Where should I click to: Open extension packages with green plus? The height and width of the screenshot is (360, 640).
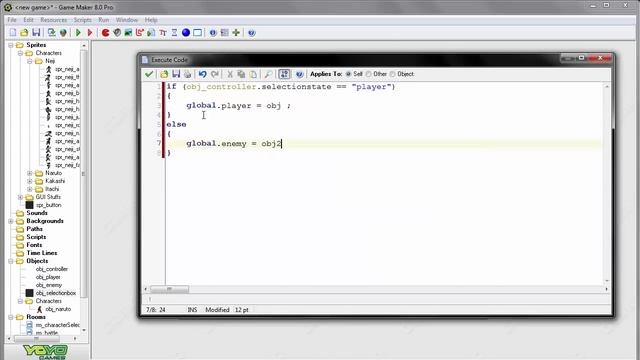click(x=236, y=33)
